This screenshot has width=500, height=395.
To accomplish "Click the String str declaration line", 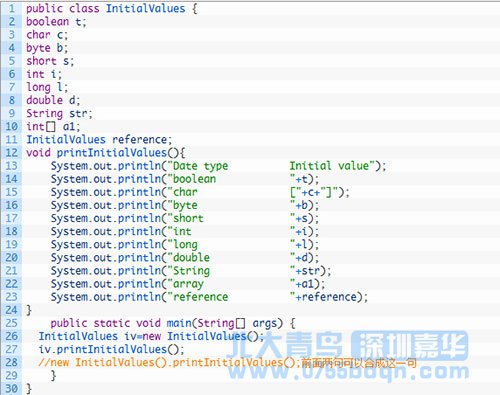I will point(59,113).
